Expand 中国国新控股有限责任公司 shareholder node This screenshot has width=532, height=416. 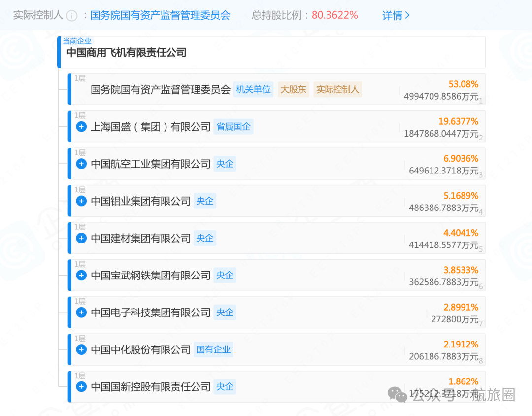81,386
